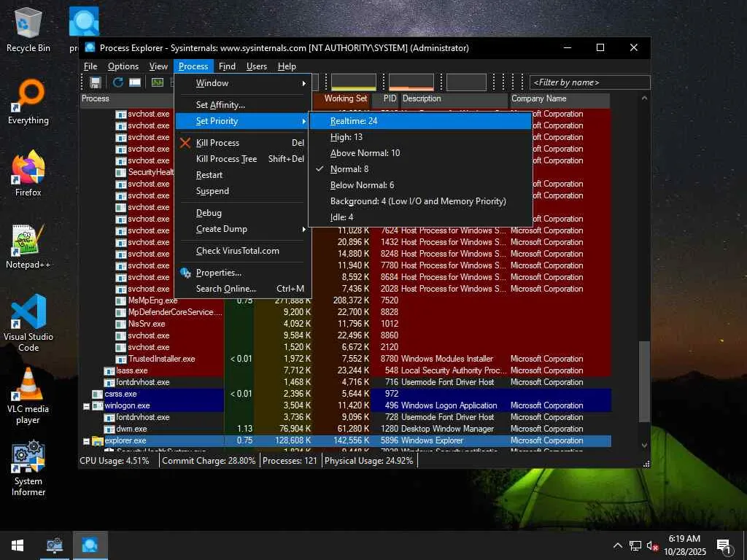Image resolution: width=747 pixels, height=560 pixels.
Task: Collapse the explorer.exe tree node
Action: pyautogui.click(x=86, y=441)
